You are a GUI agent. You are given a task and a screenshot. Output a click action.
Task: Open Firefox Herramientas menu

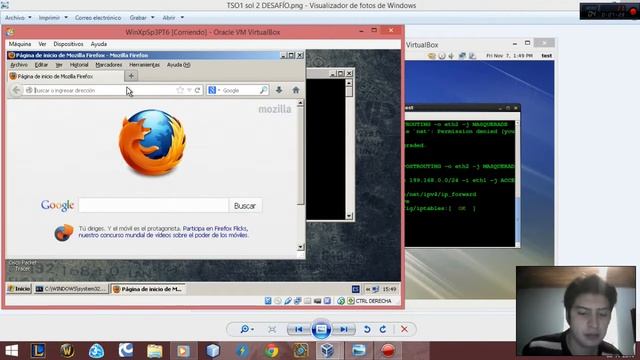click(144, 65)
